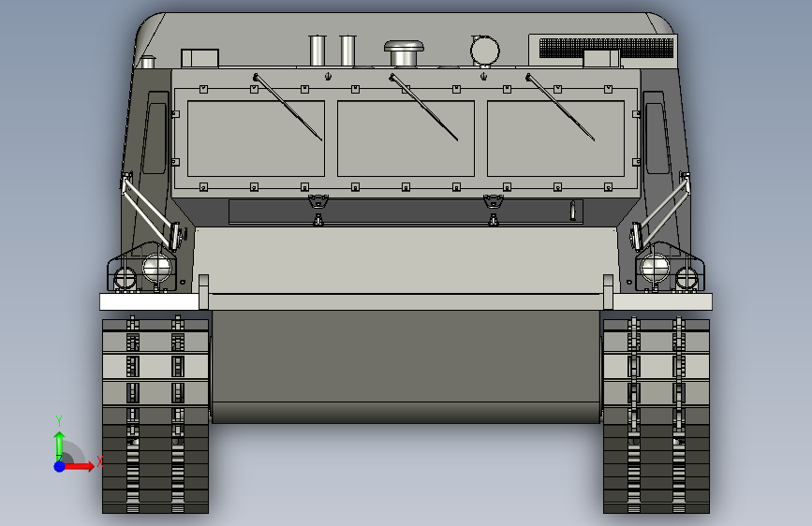Select the dark lower front hull plate
Image resolution: width=812 pixels, height=526 pixels.
point(406,367)
